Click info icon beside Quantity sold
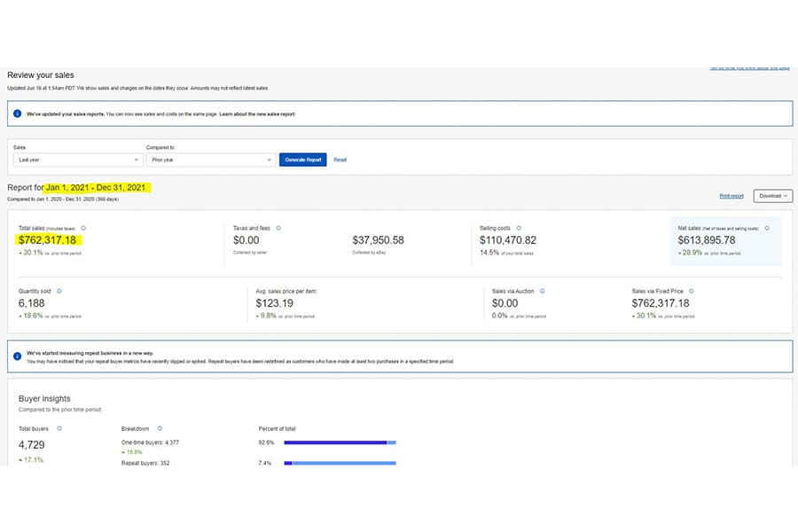 [59, 291]
